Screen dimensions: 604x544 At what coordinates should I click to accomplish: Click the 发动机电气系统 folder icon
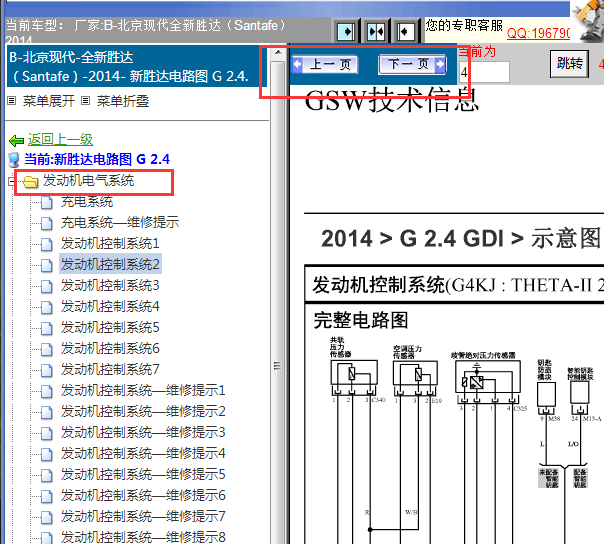pos(30,182)
